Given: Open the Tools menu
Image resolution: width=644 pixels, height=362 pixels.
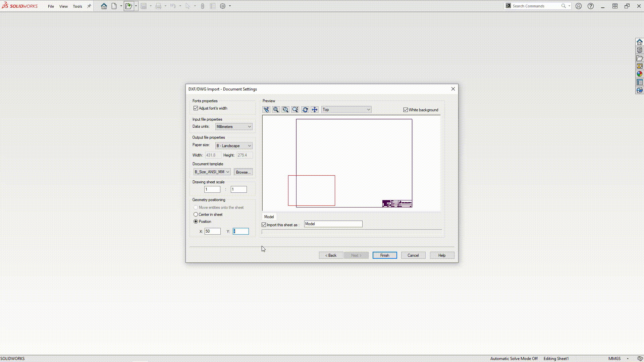Looking at the screenshot, I should 77,6.
